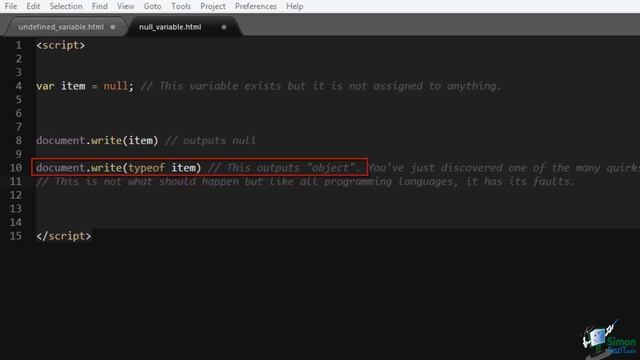
Task: Click the 'typeof' keyword on line 10
Action: [147, 168]
